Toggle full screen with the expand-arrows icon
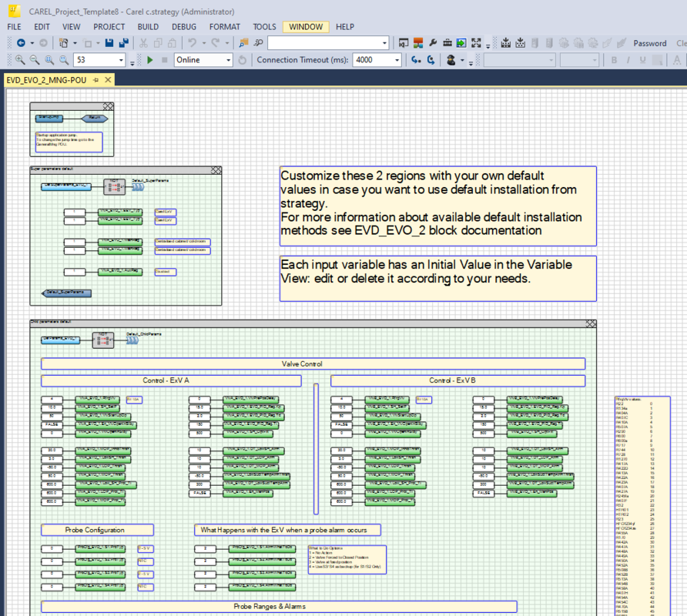The height and width of the screenshot is (616, 687). click(476, 43)
